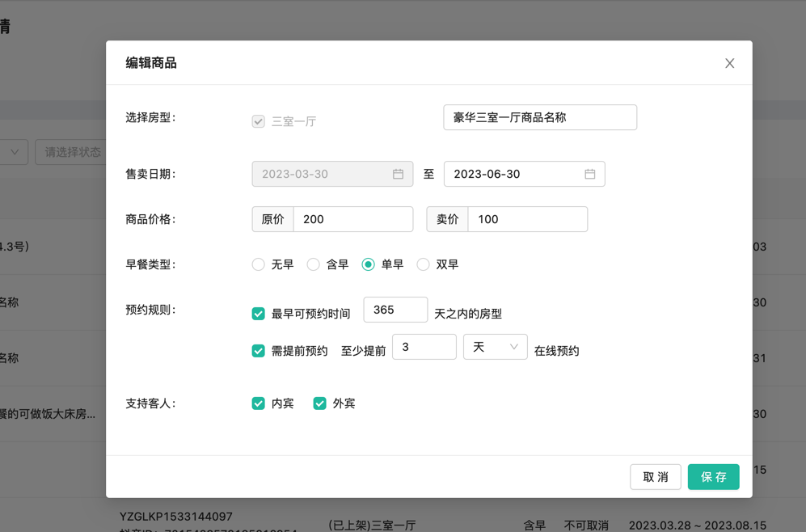Open calendar icon in end date 2023-06-30 field

589,175
